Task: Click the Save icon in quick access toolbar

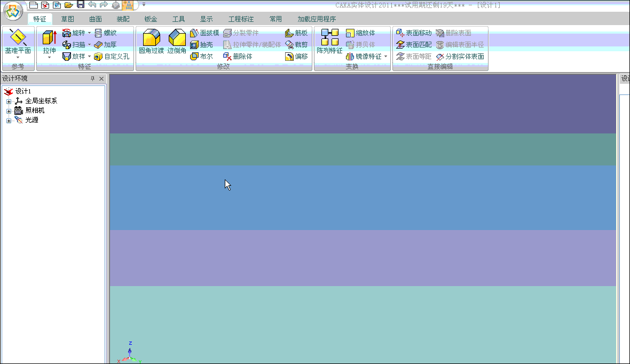Action: (x=81, y=4)
